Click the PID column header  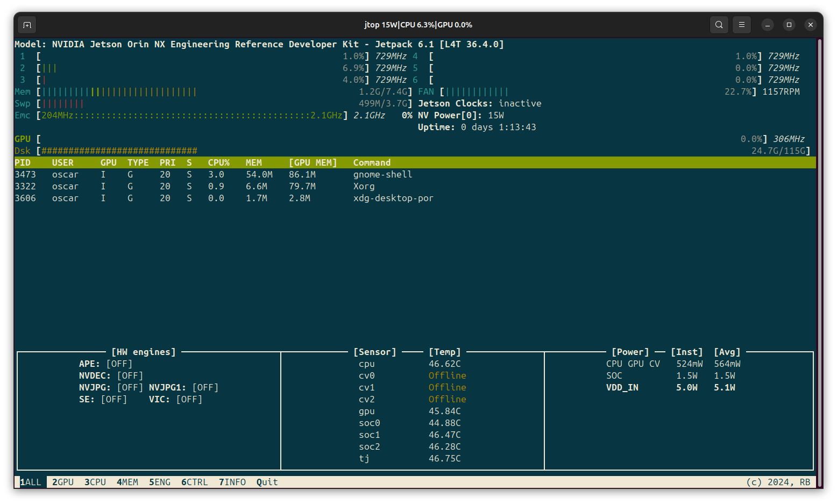point(23,162)
